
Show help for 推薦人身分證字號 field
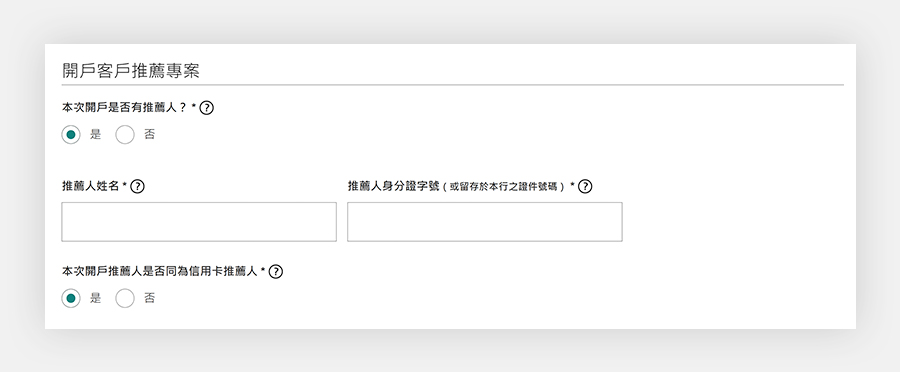click(585, 187)
